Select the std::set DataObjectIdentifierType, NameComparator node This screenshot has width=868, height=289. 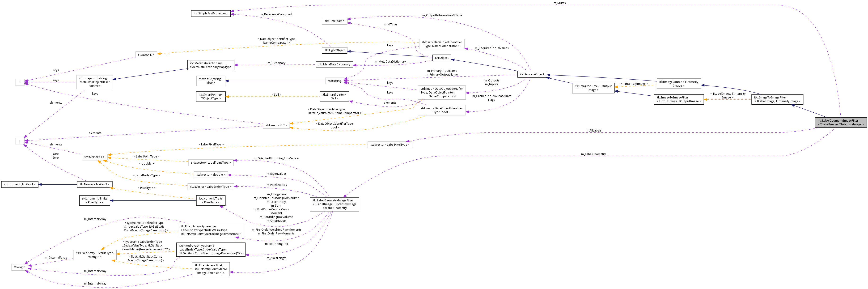tap(441, 44)
